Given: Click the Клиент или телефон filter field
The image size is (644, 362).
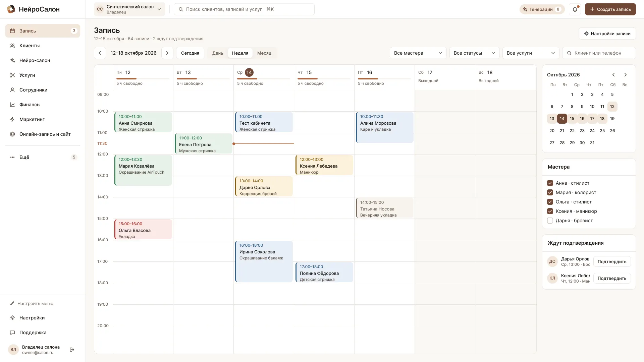Looking at the screenshot, I should [x=599, y=53].
